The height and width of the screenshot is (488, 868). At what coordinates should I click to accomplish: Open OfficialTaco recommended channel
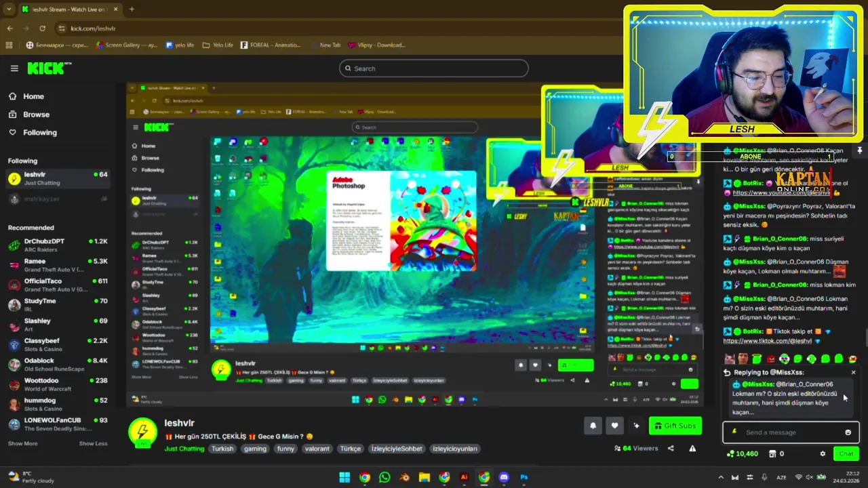point(58,285)
